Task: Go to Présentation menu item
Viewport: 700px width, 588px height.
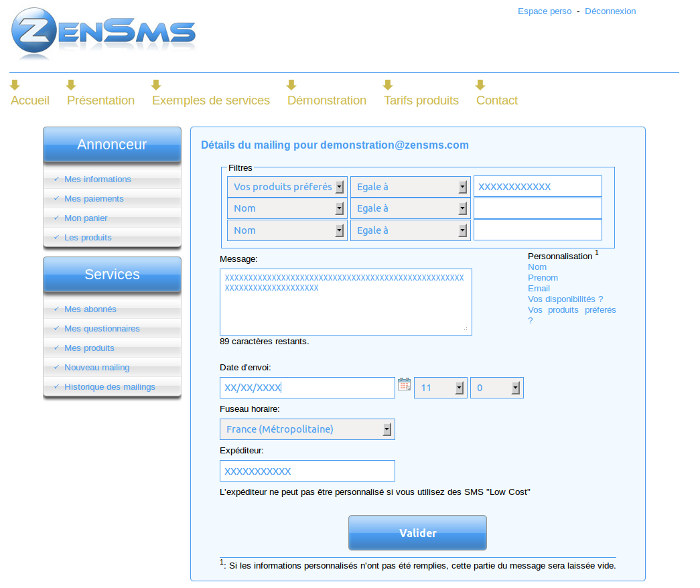Action: tap(100, 100)
